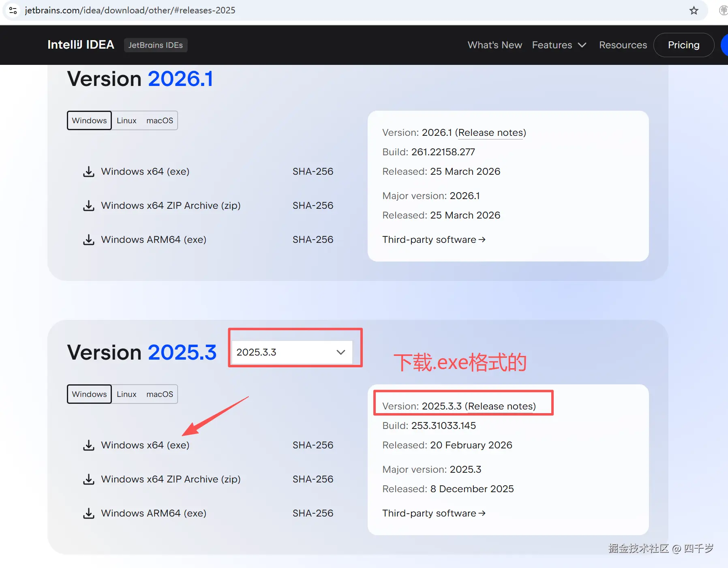The image size is (728, 568).
Task: Click the download icon for 2025.3 Windows ARM64 (exe)
Action: tap(89, 513)
